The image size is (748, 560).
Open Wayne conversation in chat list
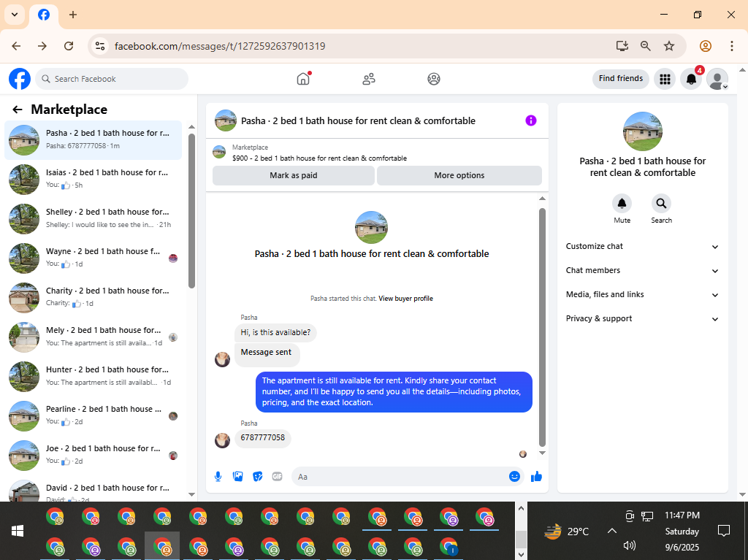click(93, 258)
